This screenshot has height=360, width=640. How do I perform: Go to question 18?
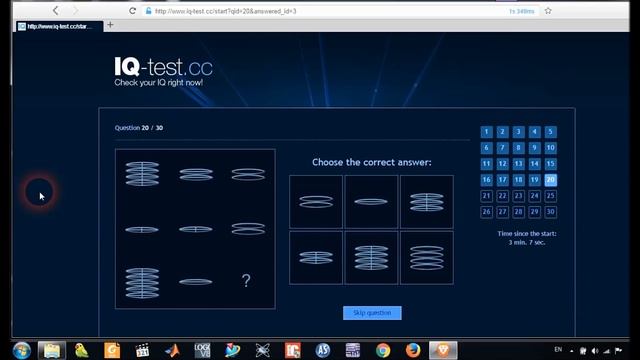[518, 180]
